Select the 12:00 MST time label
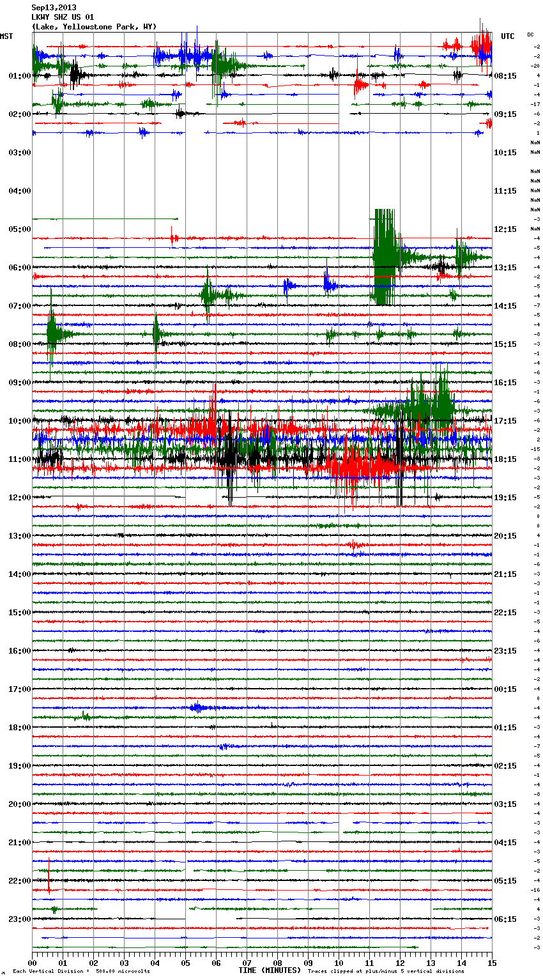Screen dimensions: 543x980 pos(20,498)
